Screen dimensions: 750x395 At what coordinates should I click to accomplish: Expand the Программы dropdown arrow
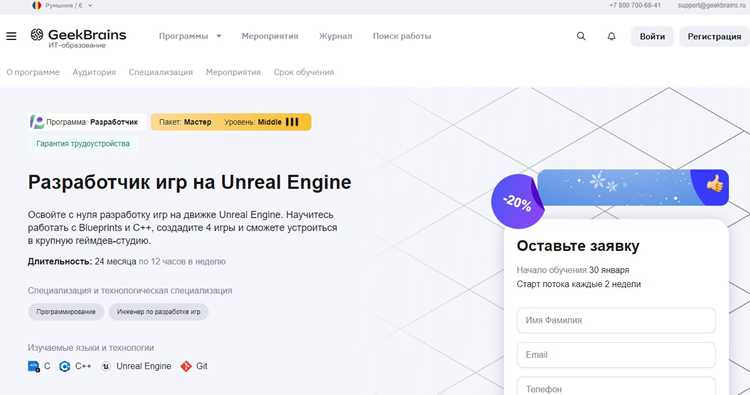coord(219,36)
